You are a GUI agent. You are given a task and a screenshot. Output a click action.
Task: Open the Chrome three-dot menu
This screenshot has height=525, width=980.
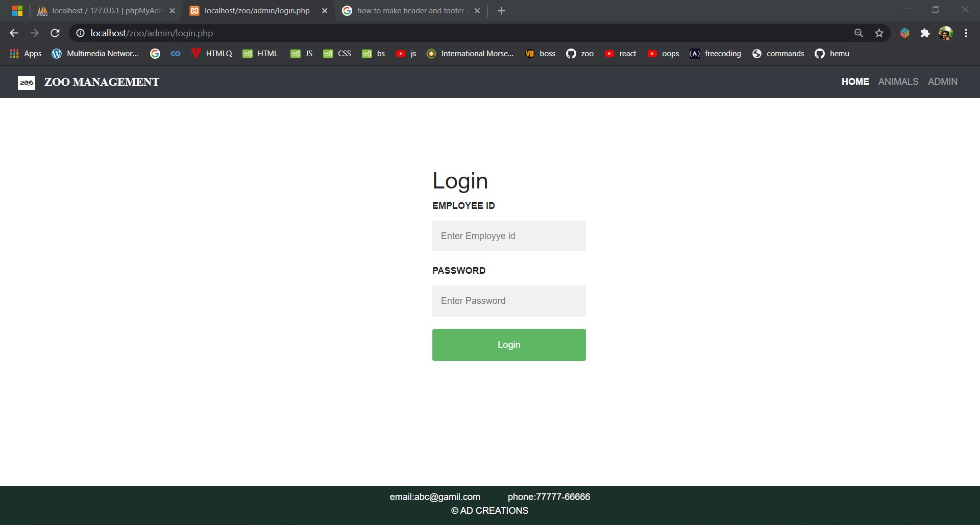(966, 33)
